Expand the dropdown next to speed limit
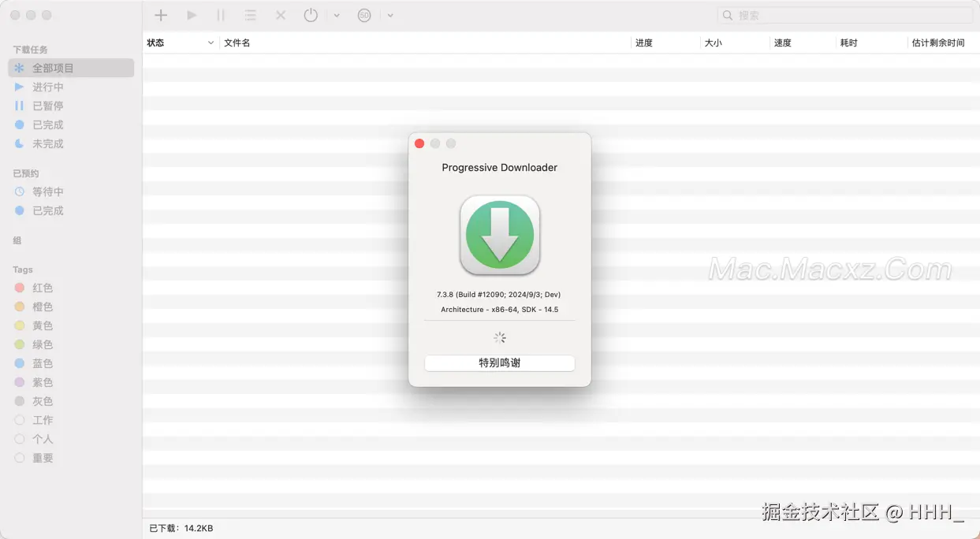The image size is (980, 539). point(390,16)
